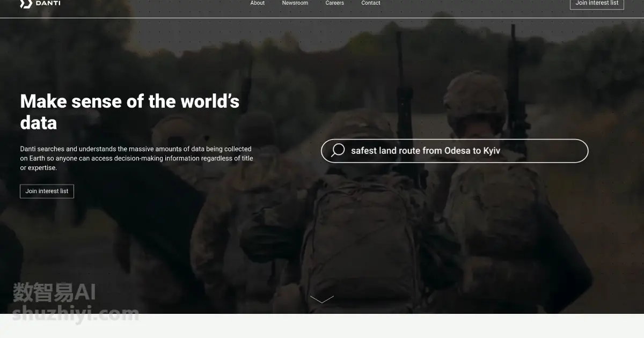The width and height of the screenshot is (644, 338).
Task: Open the Contact page
Action: [x=371, y=3]
